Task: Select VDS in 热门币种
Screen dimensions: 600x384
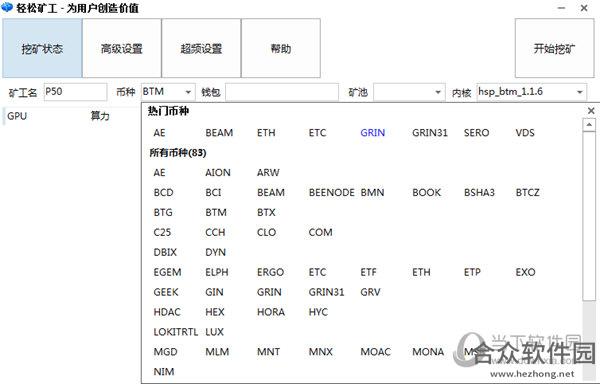Action: point(525,133)
